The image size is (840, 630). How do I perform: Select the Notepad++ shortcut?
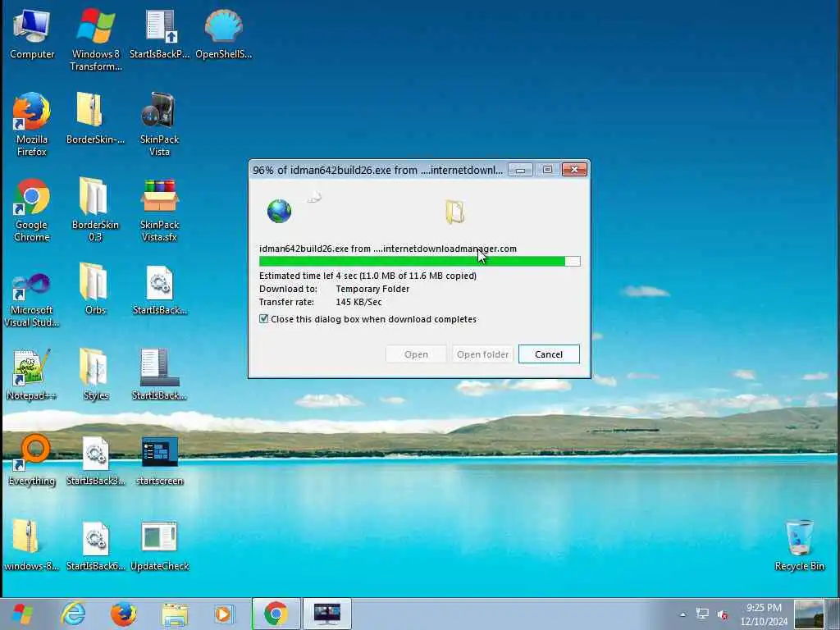[32, 375]
